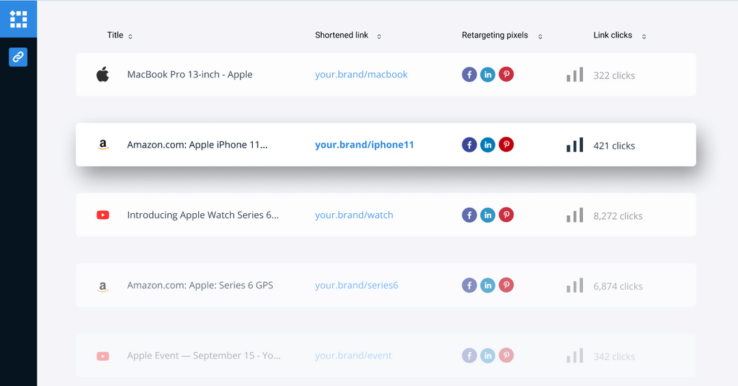Viewport: 738px width, 386px height.
Task: Click bar chart icon beside 6,874 clicks
Action: point(575,285)
